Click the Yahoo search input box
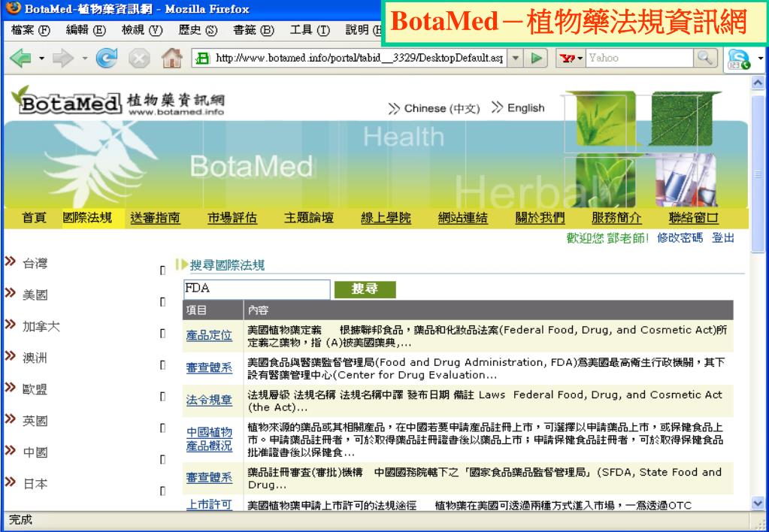This screenshot has height=532, width=769. [640, 58]
